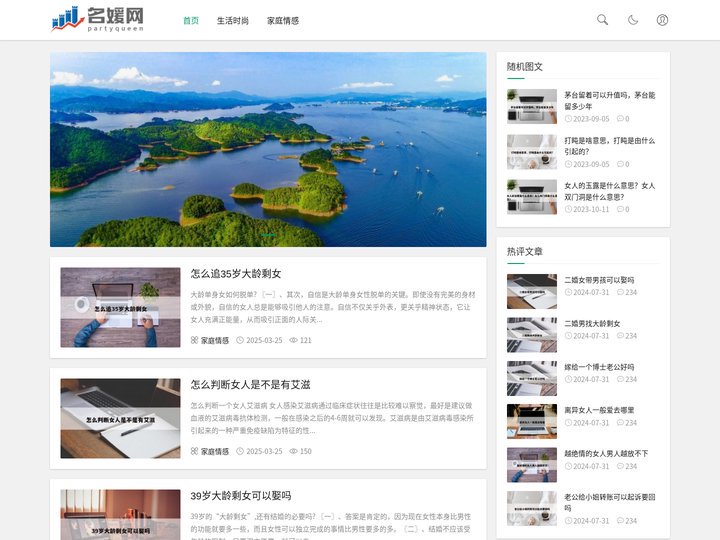Open 家庭情感 menu item
The width and height of the screenshot is (720, 540).
click(x=283, y=21)
